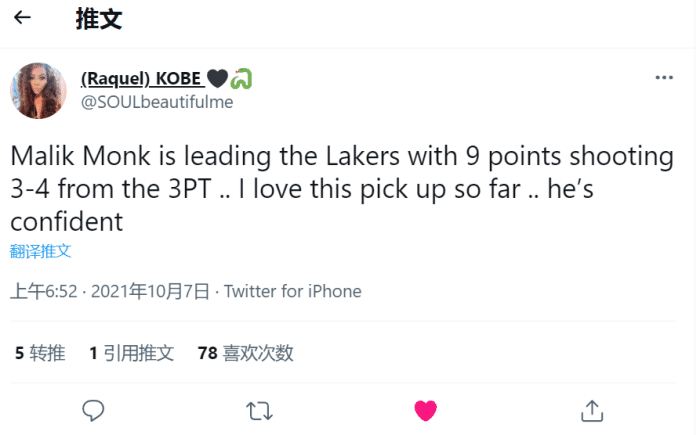Screen dimensions: 700x435
Task: Unlike the tweet via pink heart
Action: pyautogui.click(x=425, y=410)
